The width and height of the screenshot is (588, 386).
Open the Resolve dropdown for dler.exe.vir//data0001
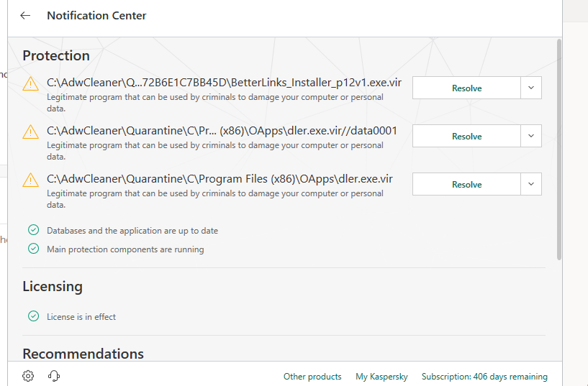(x=531, y=136)
